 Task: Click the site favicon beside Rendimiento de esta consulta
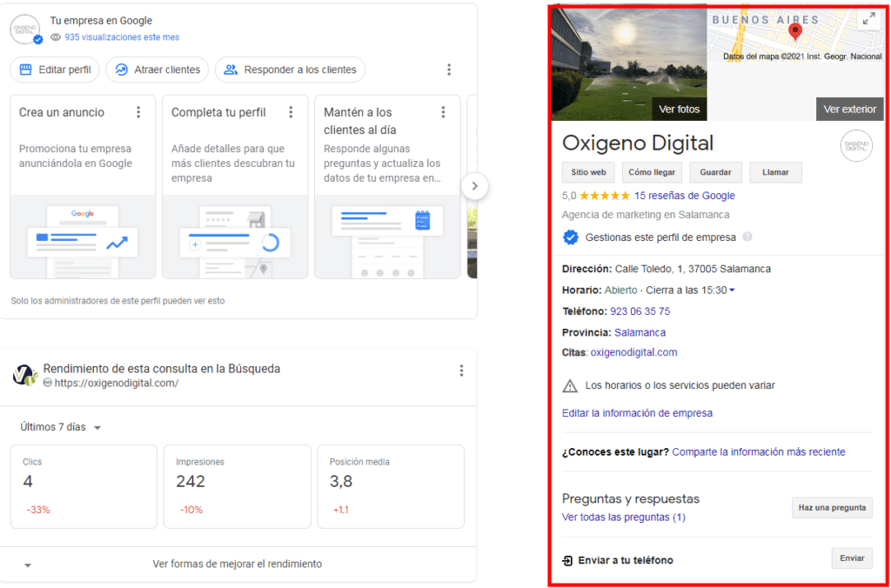click(25, 376)
